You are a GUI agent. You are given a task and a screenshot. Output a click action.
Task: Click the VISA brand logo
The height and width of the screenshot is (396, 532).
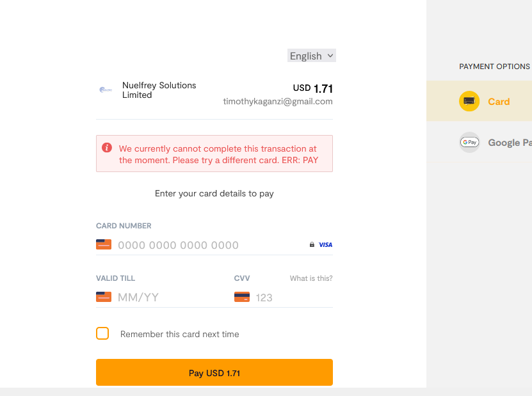point(325,244)
